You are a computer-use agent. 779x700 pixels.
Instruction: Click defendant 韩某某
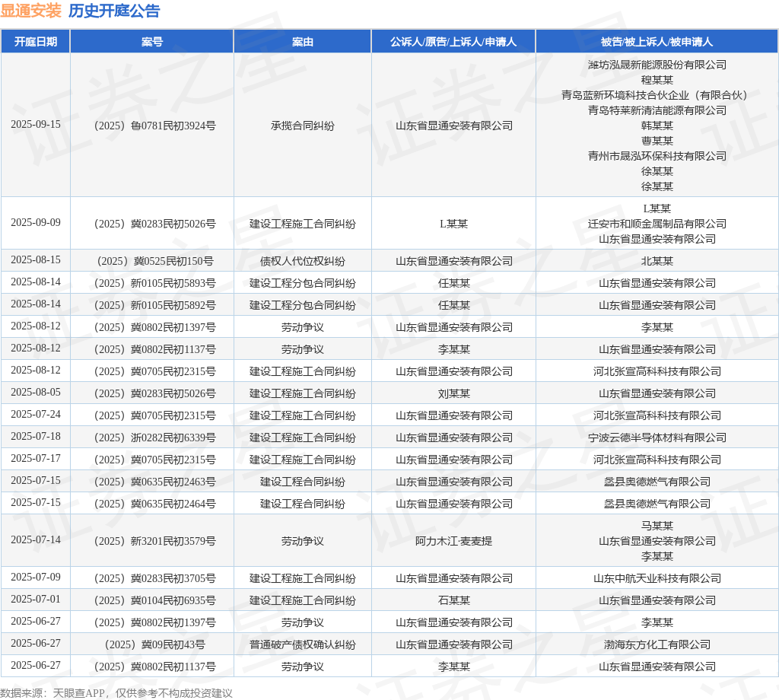click(657, 126)
